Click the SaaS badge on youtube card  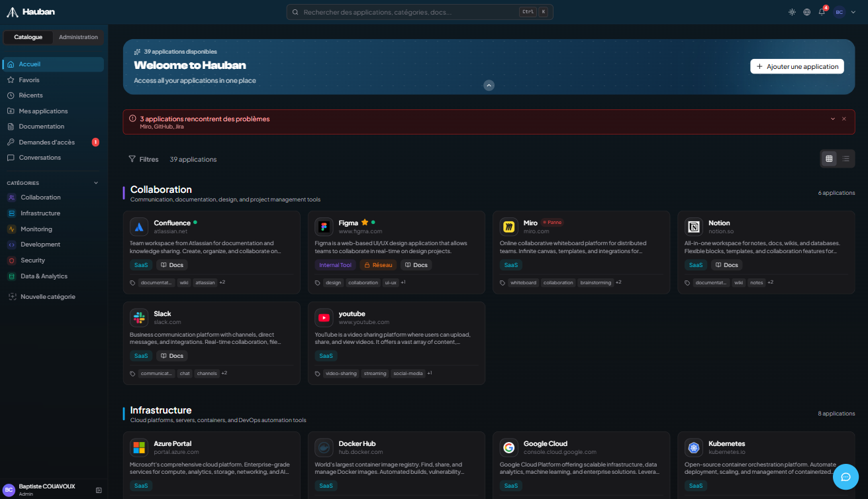point(326,356)
